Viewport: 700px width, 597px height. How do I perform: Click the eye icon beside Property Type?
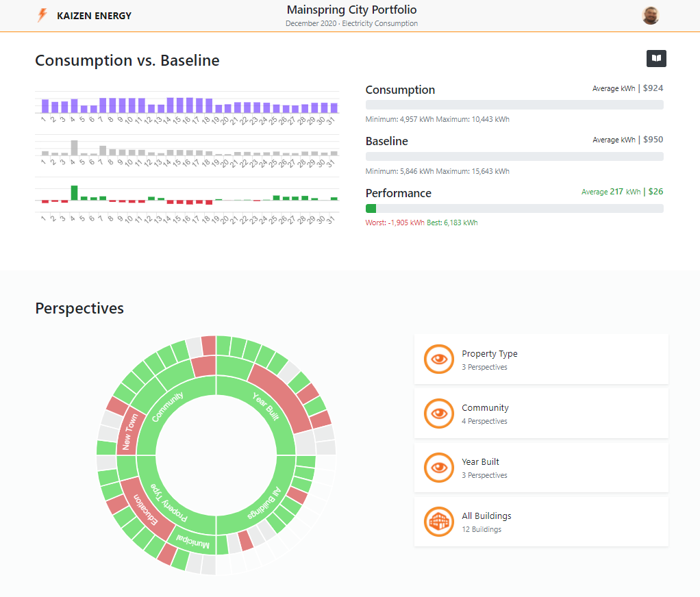tap(439, 359)
